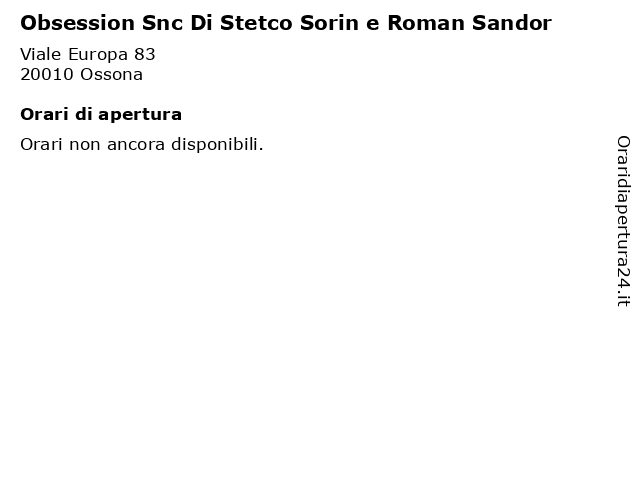Click the name "Stetco" in the title

[256, 23]
